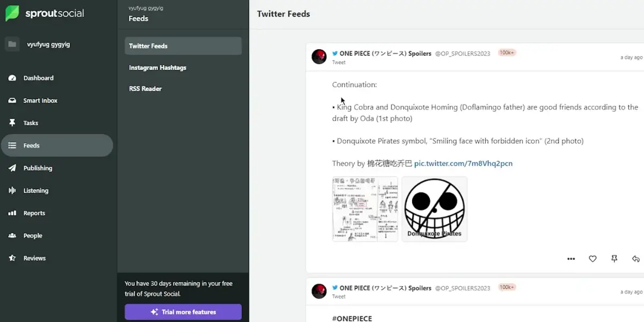
Task: Open the draft sketch photo thumbnail
Action: (365, 209)
